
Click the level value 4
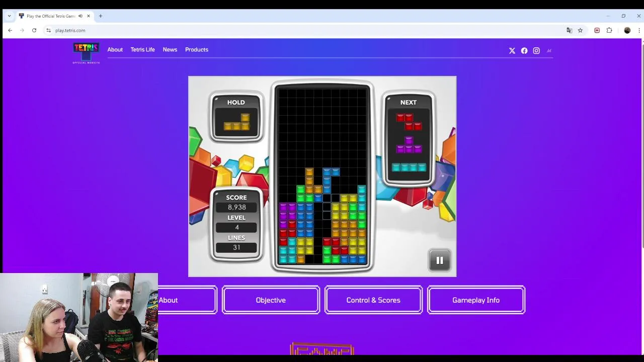point(236,227)
